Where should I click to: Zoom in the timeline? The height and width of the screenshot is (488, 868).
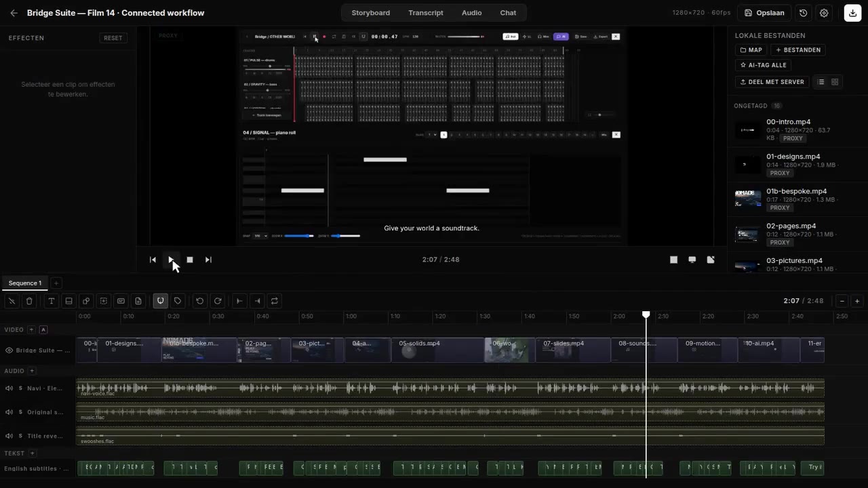click(x=857, y=301)
